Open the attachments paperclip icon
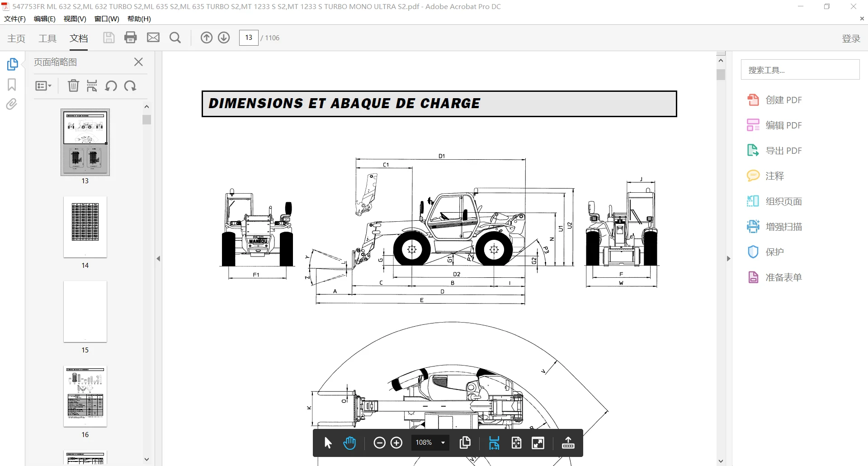The height and width of the screenshot is (466, 868). coord(12,105)
